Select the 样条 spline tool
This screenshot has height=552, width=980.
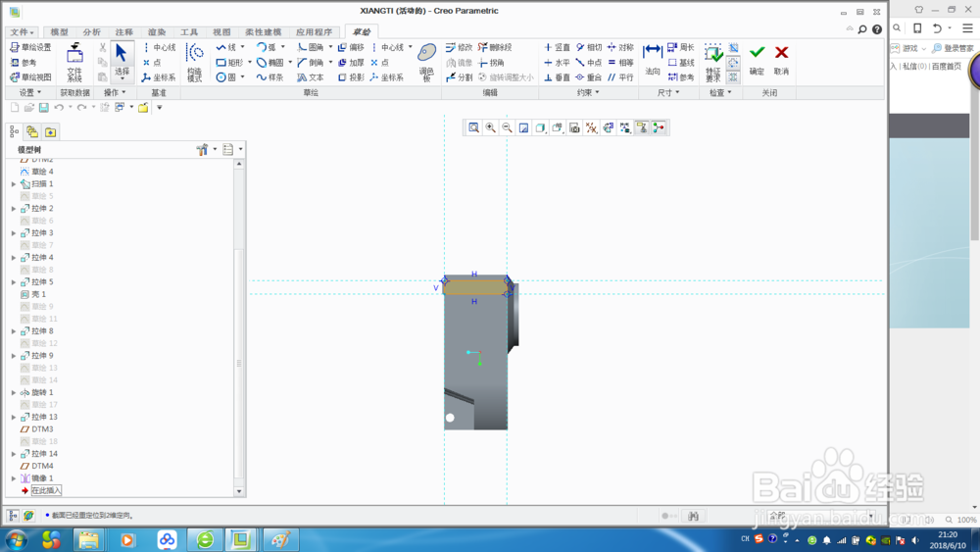click(x=270, y=77)
